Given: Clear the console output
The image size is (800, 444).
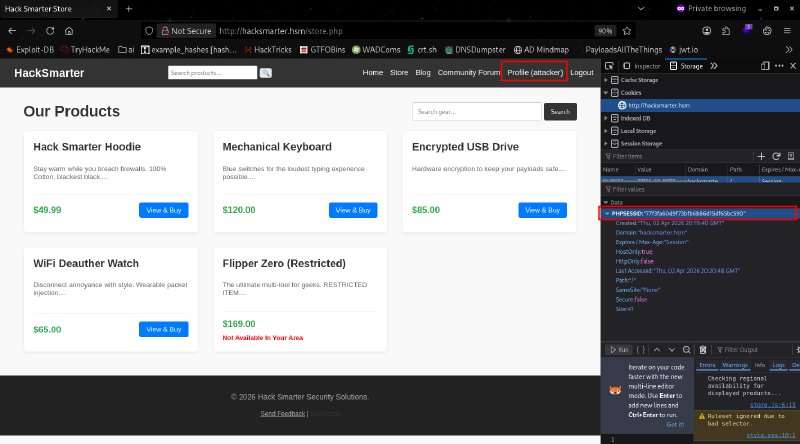Looking at the screenshot, I should point(703,350).
